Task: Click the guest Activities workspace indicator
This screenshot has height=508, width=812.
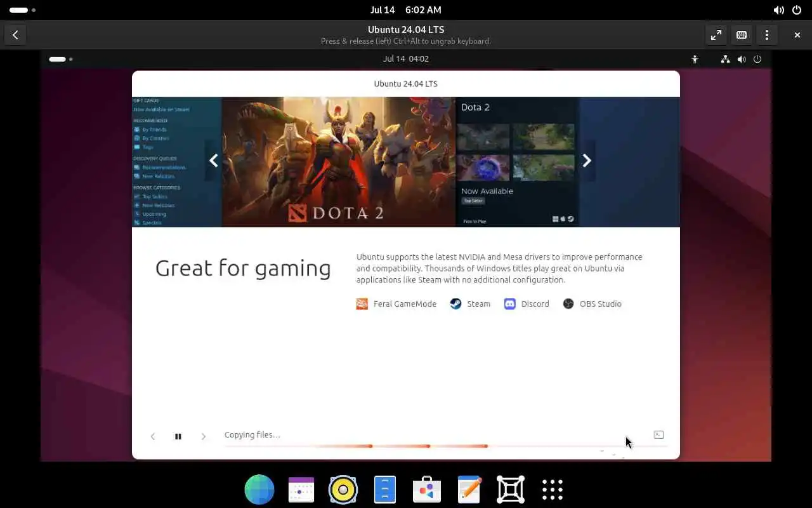Action: click(61, 59)
